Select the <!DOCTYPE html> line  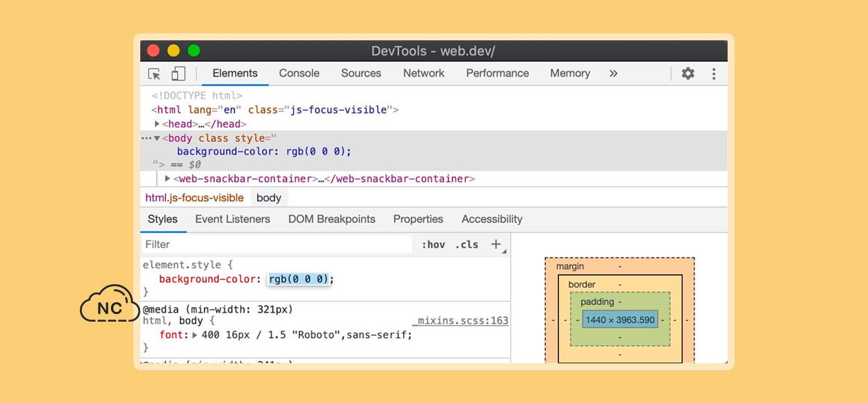coord(197,96)
